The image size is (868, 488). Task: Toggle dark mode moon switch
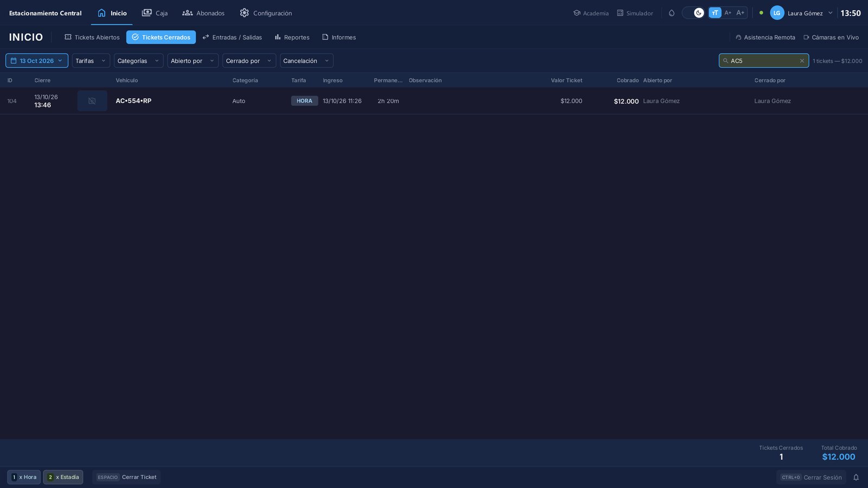693,13
